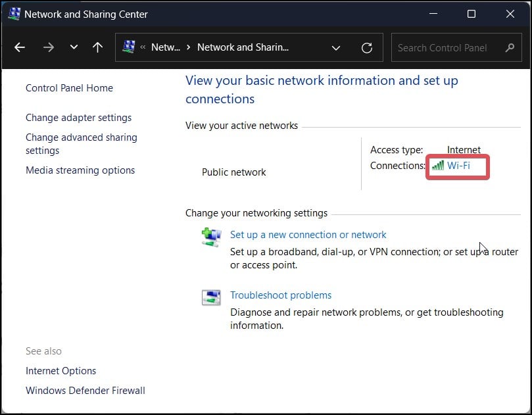Click the Troubleshoot problems icon
532x415 pixels.
click(211, 297)
